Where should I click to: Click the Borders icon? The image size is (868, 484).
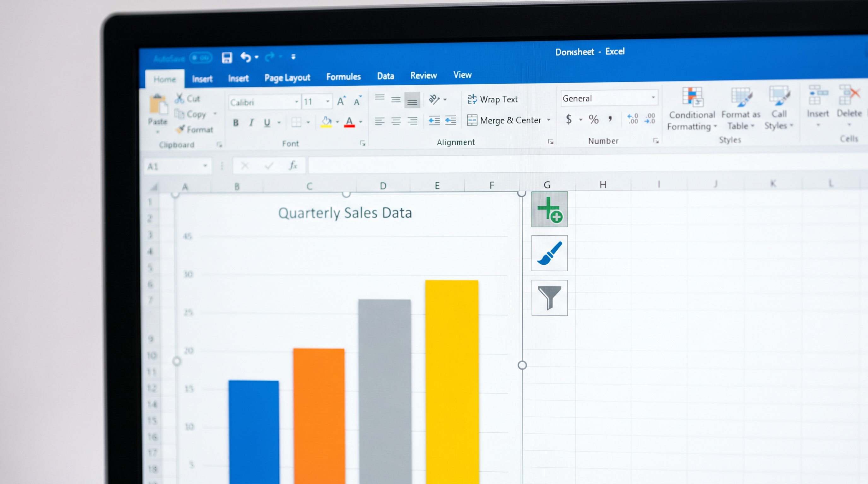pos(296,122)
